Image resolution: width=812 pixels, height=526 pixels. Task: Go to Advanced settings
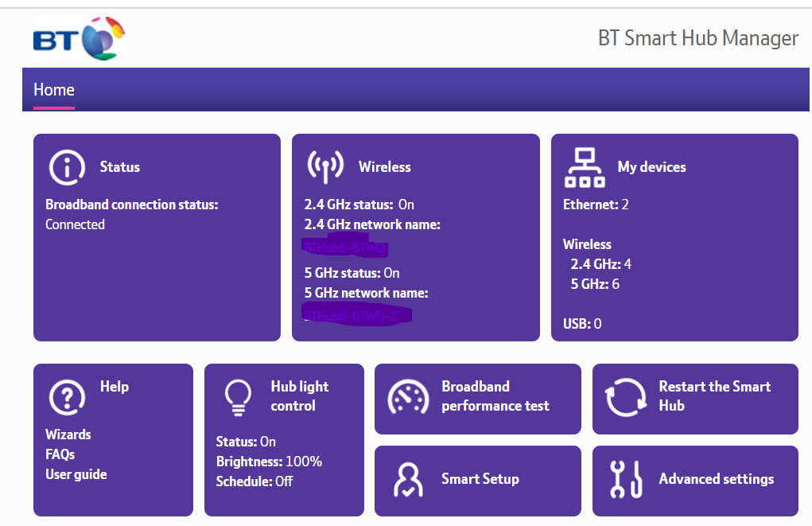pyautogui.click(x=717, y=479)
